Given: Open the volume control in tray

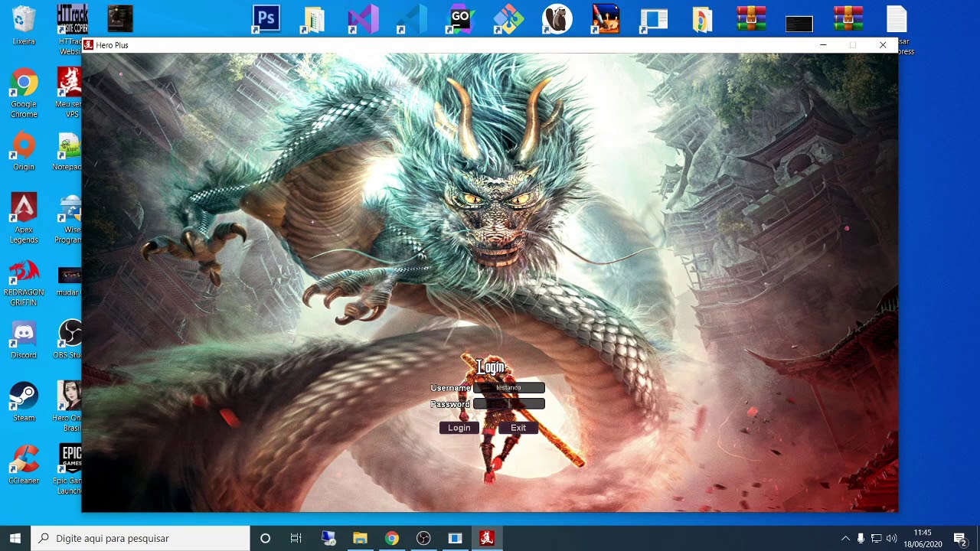Looking at the screenshot, I should click(891, 538).
